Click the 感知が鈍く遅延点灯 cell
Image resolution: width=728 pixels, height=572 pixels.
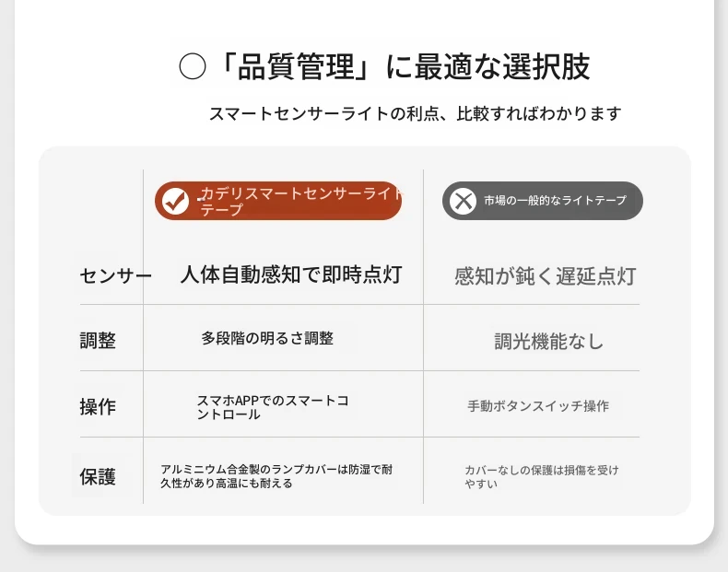[x=545, y=276]
